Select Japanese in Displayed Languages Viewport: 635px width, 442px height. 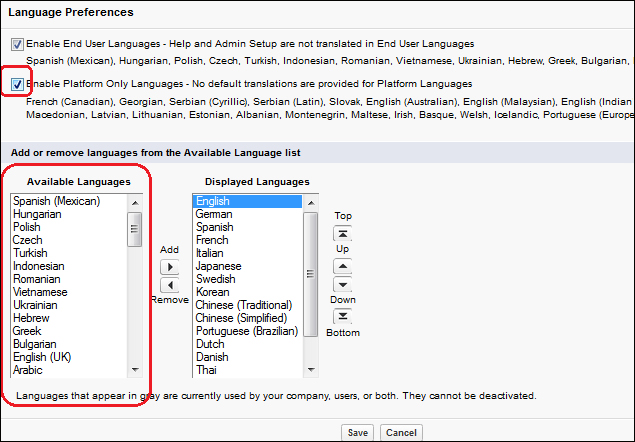[217, 266]
